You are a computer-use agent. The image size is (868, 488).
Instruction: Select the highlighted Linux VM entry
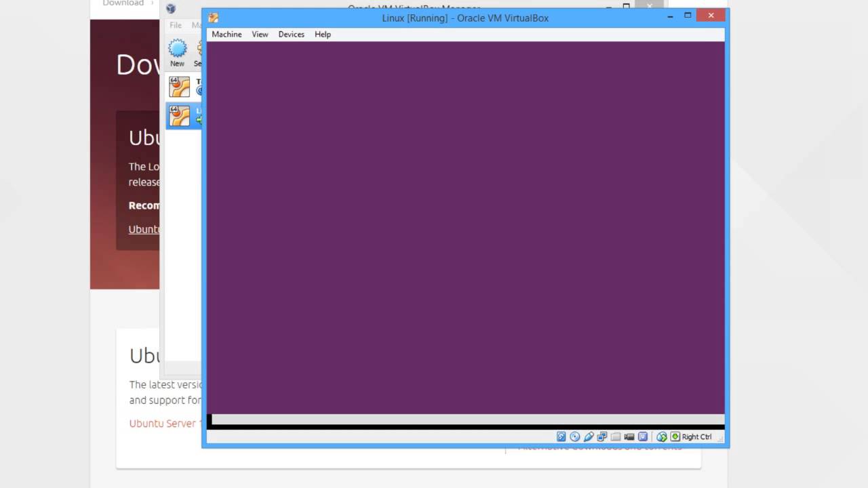(183, 115)
